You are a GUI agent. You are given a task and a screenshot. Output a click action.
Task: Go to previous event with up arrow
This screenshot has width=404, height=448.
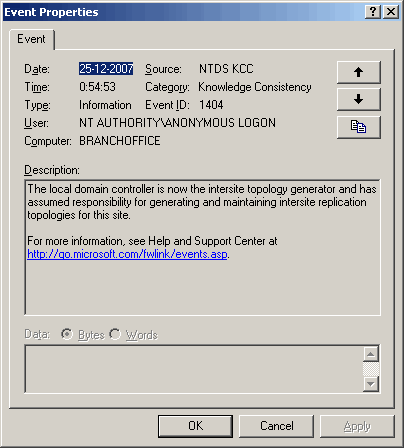tap(359, 72)
